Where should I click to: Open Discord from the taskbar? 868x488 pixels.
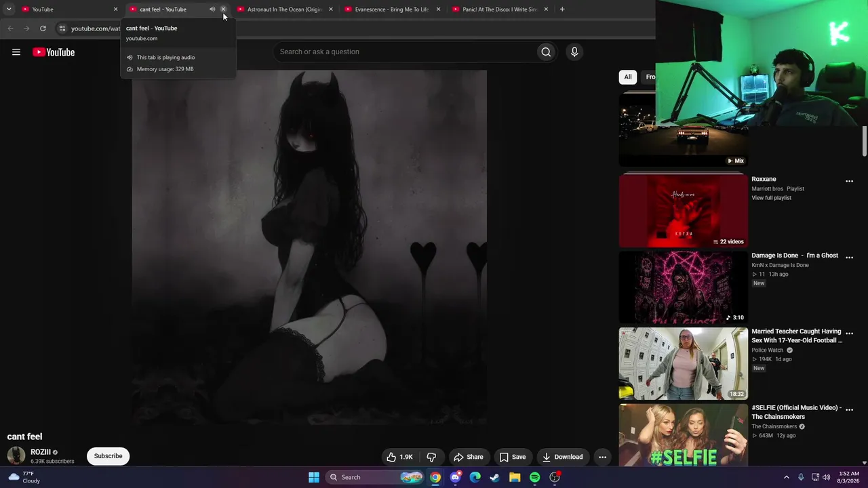(456, 477)
